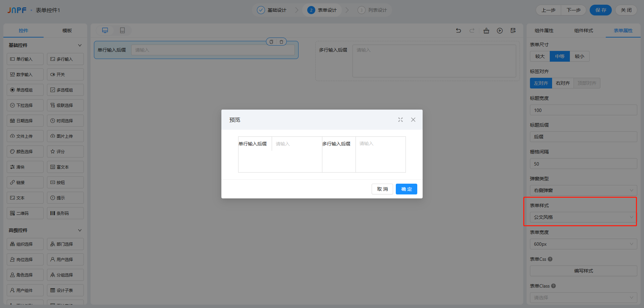Image resolution: width=644 pixels, height=308 pixels.
Task: Click the help icon beside 表单Class
Action: click(553, 286)
